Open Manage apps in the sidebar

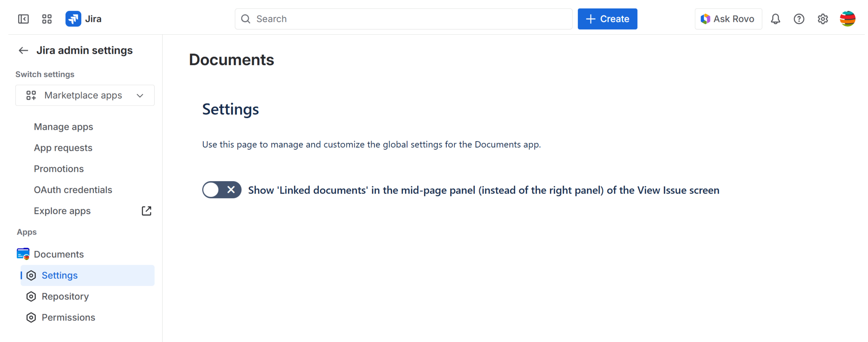pyautogui.click(x=63, y=127)
